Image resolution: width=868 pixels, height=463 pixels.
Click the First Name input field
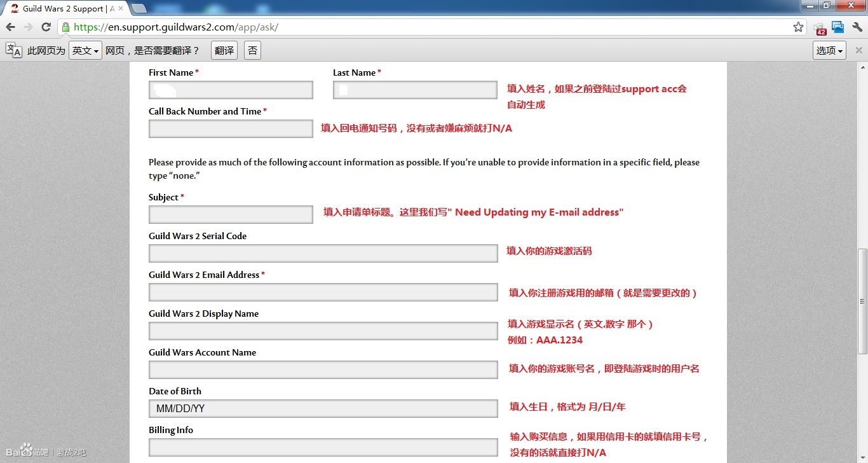click(231, 90)
